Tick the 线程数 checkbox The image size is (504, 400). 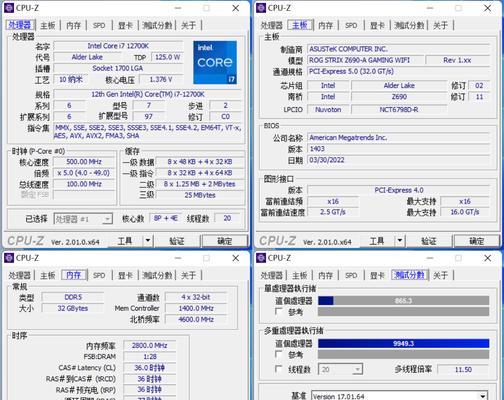point(279,369)
